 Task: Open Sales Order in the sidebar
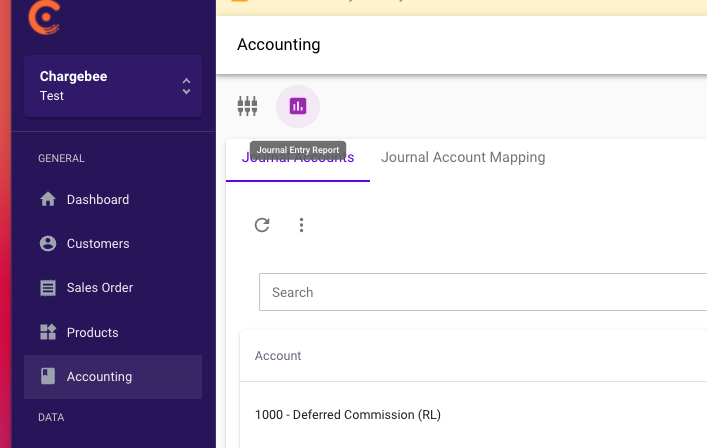[x=113, y=288]
